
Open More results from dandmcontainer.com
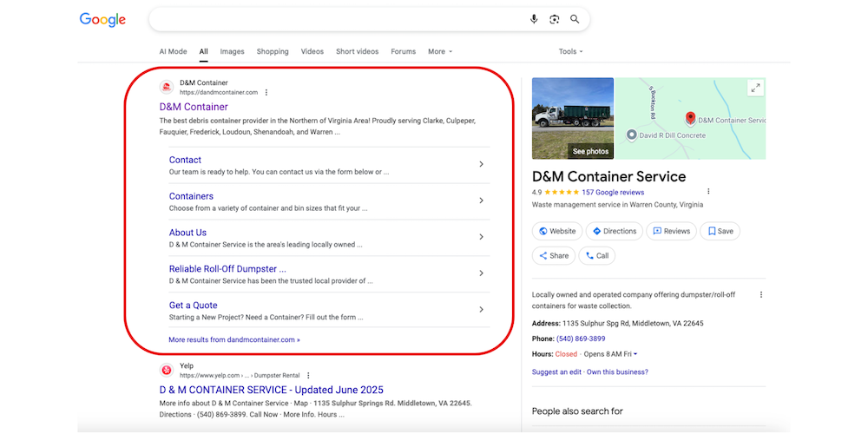(x=234, y=340)
